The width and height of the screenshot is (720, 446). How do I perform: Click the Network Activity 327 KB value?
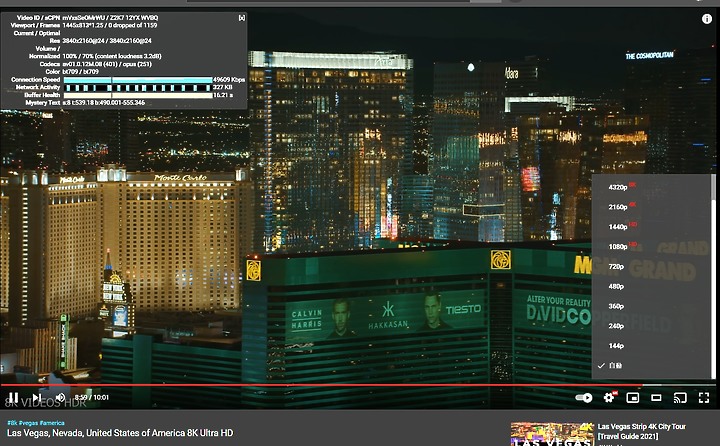click(x=223, y=87)
